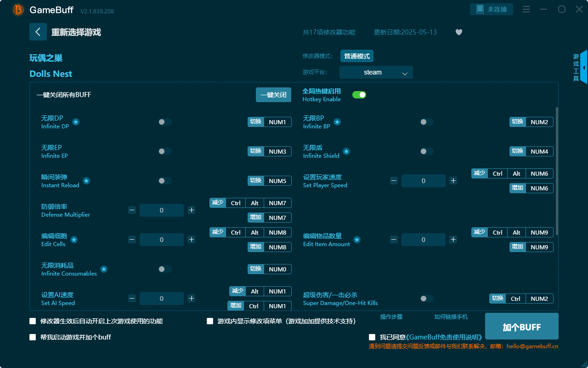
Task: Click the back arrow beside 重新选择游戏
Action: pyautogui.click(x=38, y=31)
